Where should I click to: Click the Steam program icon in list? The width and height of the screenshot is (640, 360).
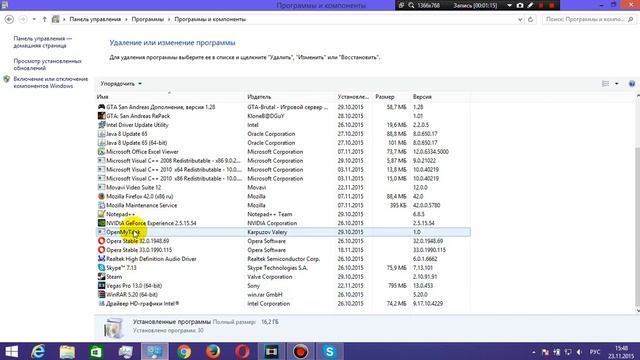101,277
